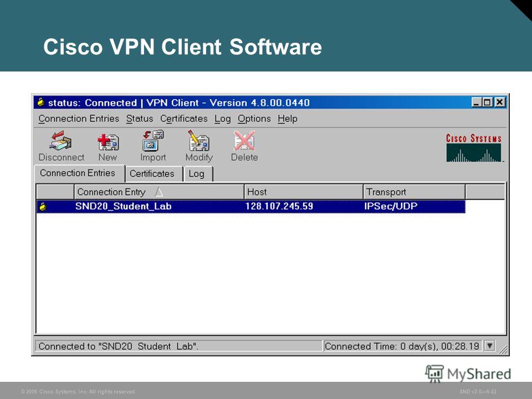The width and height of the screenshot is (532, 399).
Task: Open the Connection Entries menu
Action: tap(79, 119)
